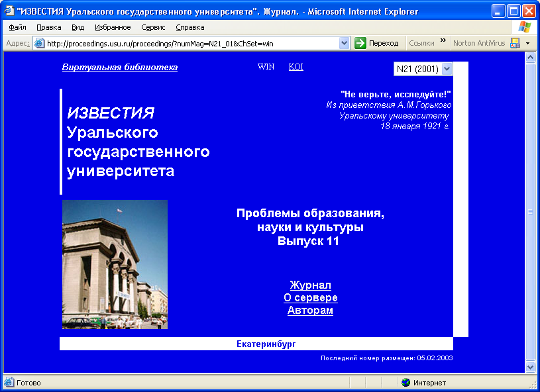Click the page icon in address bar
Viewport: 540px width, 392px height.
(40, 43)
